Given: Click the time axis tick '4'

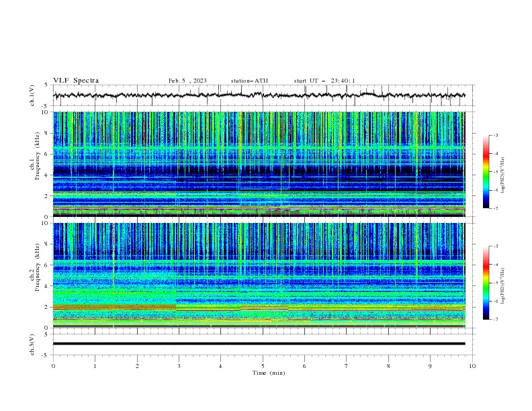Looking at the screenshot, I should pos(220,366).
